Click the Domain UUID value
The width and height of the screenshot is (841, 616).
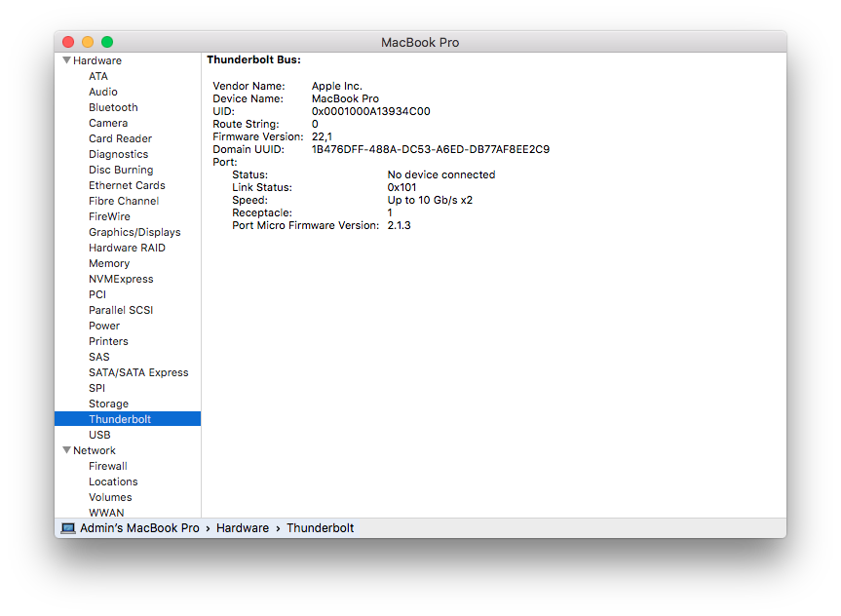click(431, 149)
